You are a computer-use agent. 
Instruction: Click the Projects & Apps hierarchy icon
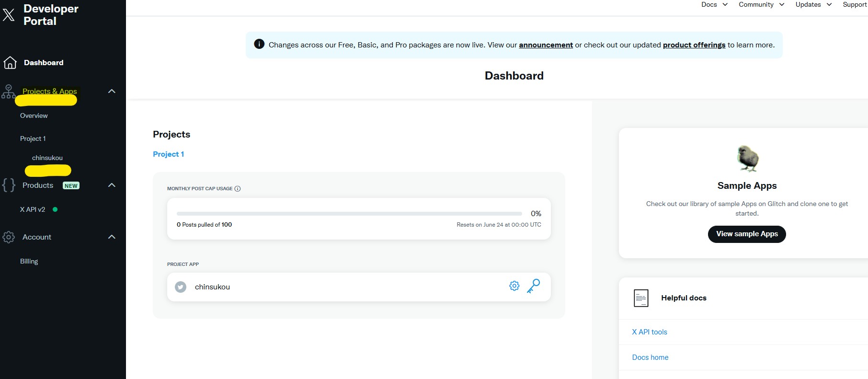point(8,92)
